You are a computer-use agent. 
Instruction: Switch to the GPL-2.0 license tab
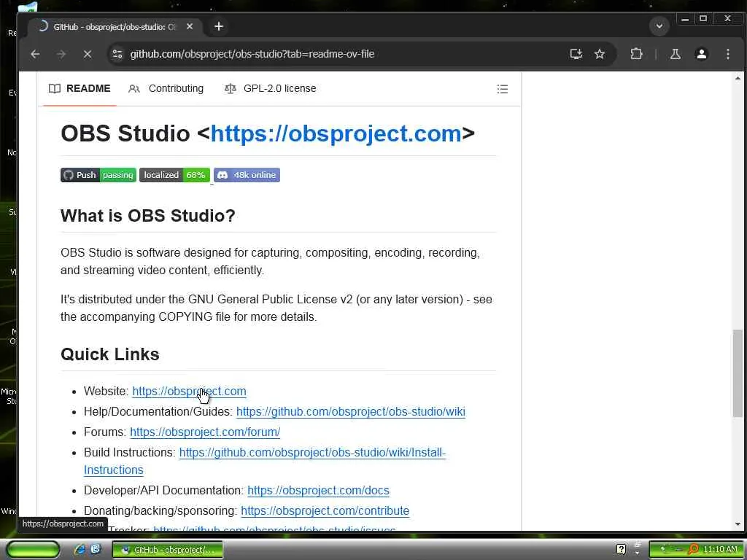click(270, 88)
